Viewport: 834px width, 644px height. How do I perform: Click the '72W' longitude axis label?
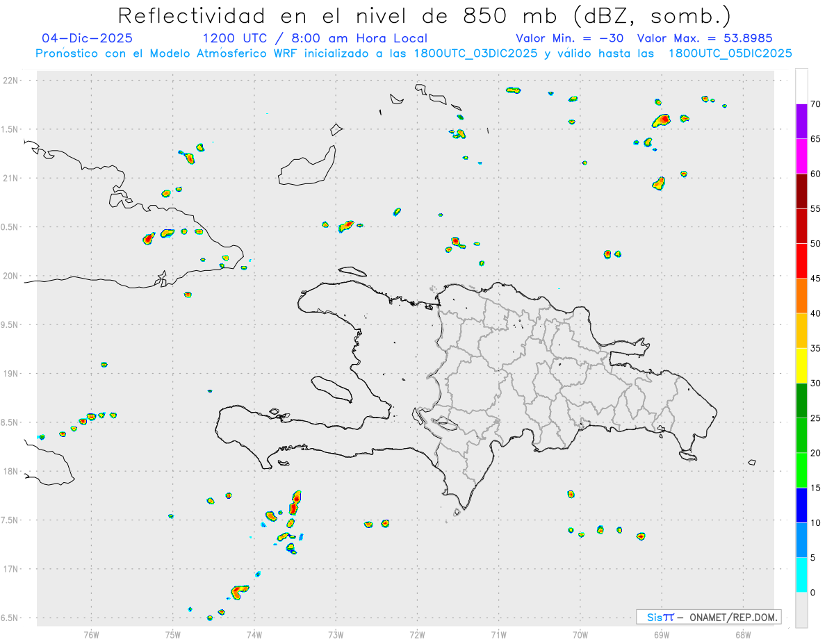417,634
